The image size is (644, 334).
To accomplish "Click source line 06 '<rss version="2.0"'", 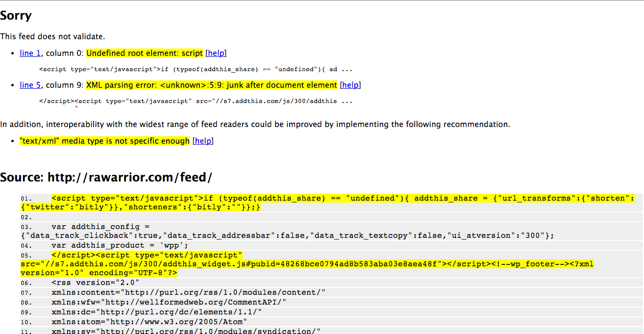I will pos(95,283).
